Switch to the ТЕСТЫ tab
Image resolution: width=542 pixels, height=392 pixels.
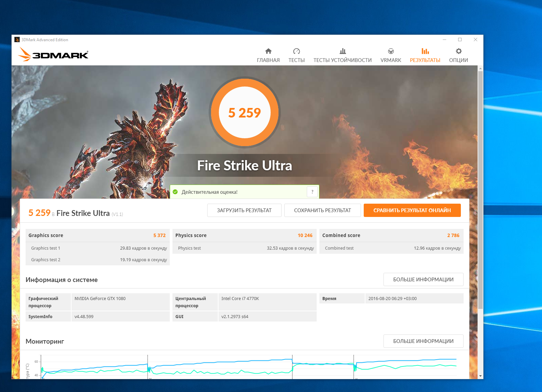[297, 56]
